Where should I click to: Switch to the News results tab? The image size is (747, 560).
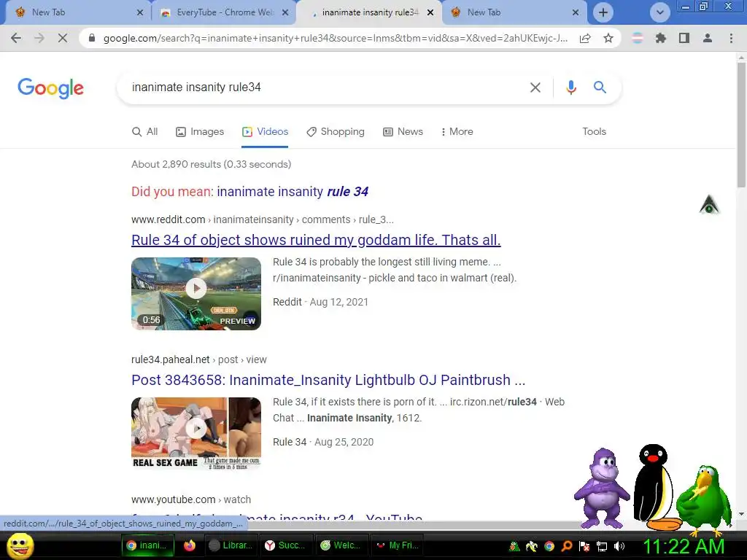(403, 131)
